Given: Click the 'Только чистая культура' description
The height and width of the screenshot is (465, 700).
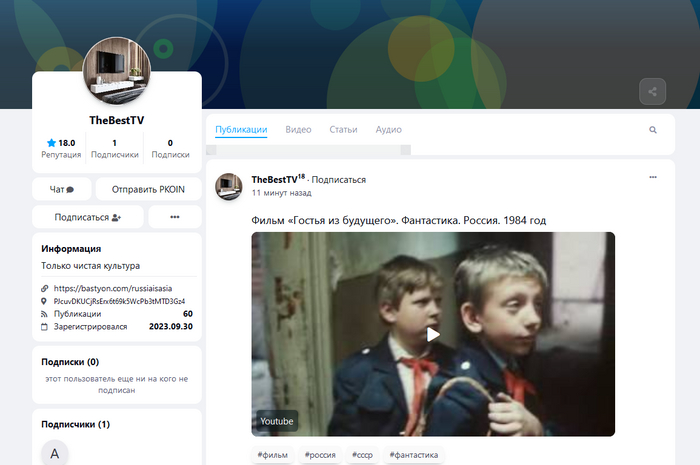Looking at the screenshot, I should click(x=91, y=266).
